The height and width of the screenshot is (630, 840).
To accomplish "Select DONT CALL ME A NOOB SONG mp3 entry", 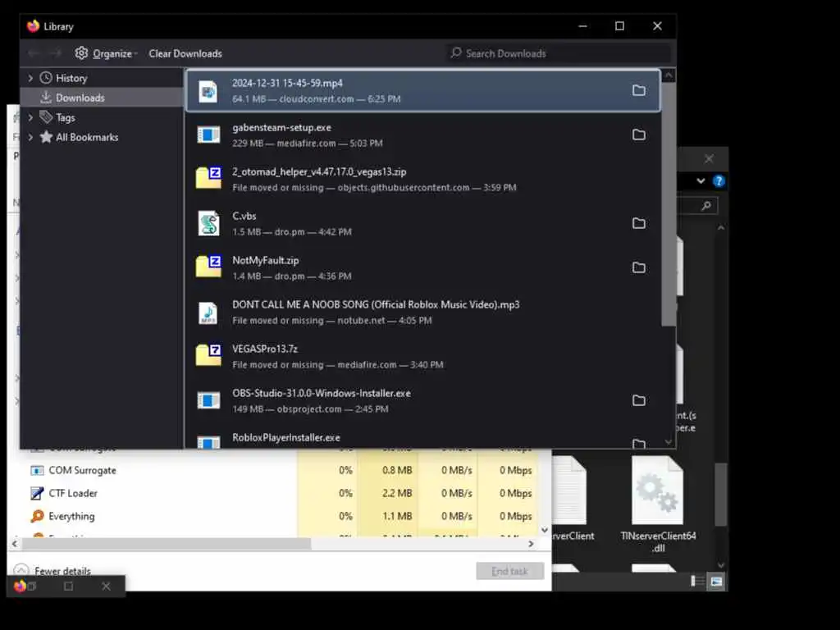I will coord(422,312).
